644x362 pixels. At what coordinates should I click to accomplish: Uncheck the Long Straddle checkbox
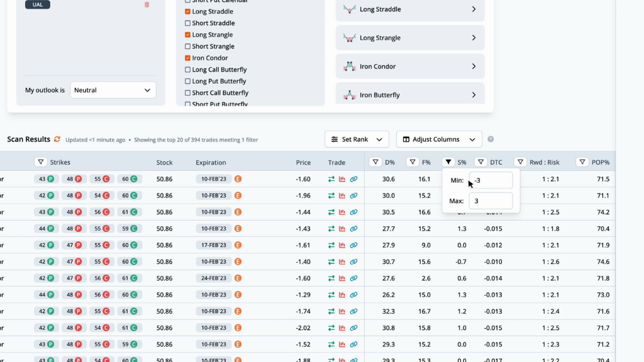[x=188, y=12]
